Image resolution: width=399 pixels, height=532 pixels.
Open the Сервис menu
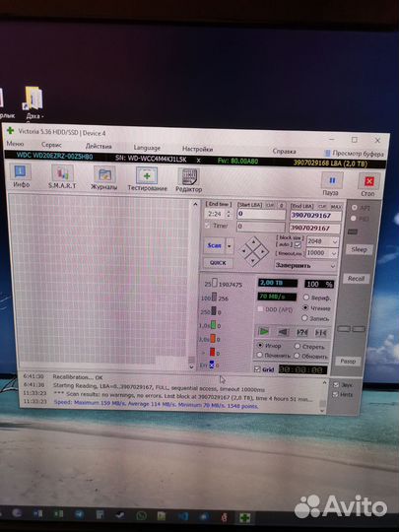51,145
